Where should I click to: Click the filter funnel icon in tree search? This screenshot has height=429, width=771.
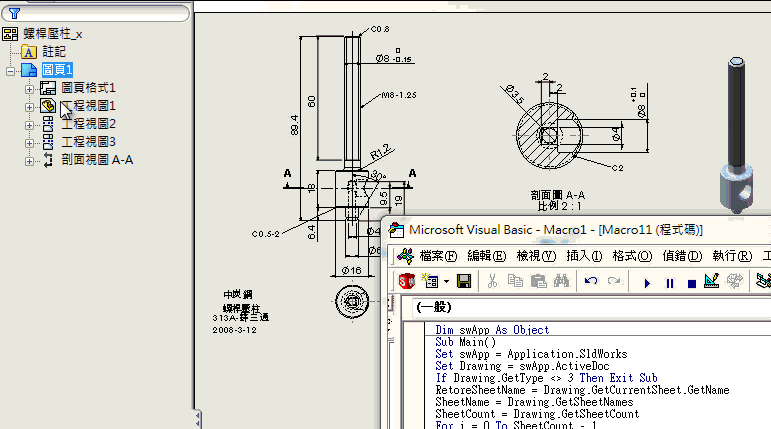(14, 13)
